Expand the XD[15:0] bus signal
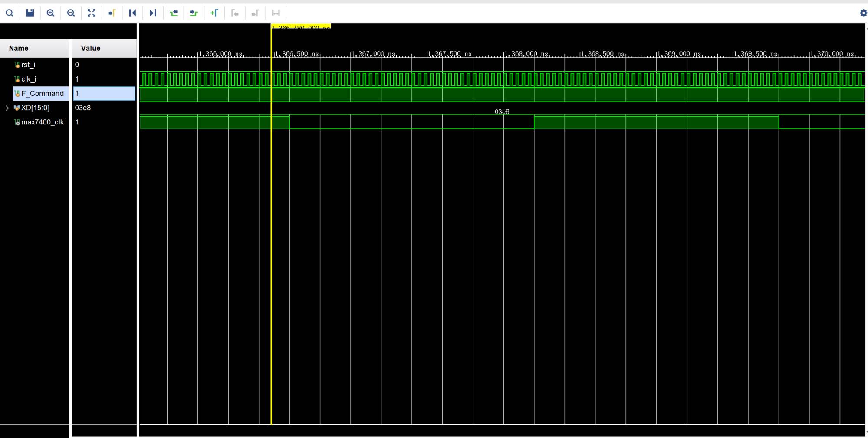The height and width of the screenshot is (438, 868). [7, 108]
